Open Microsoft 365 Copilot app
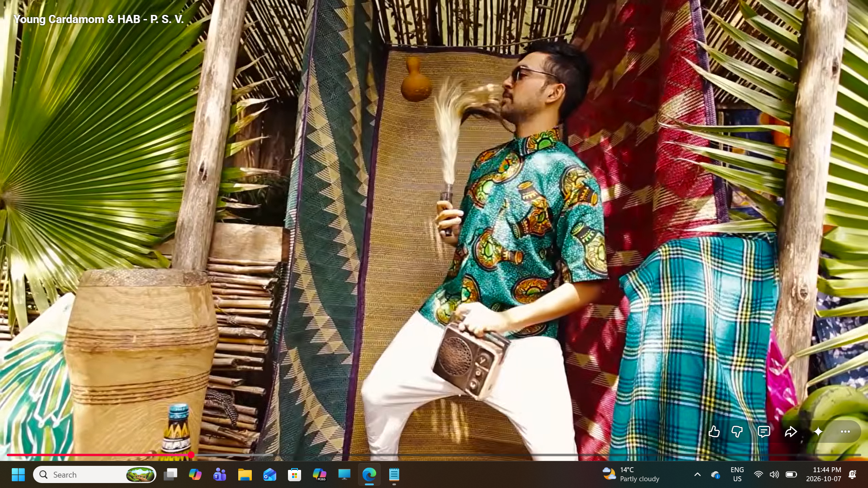The image size is (868, 488). (320, 474)
